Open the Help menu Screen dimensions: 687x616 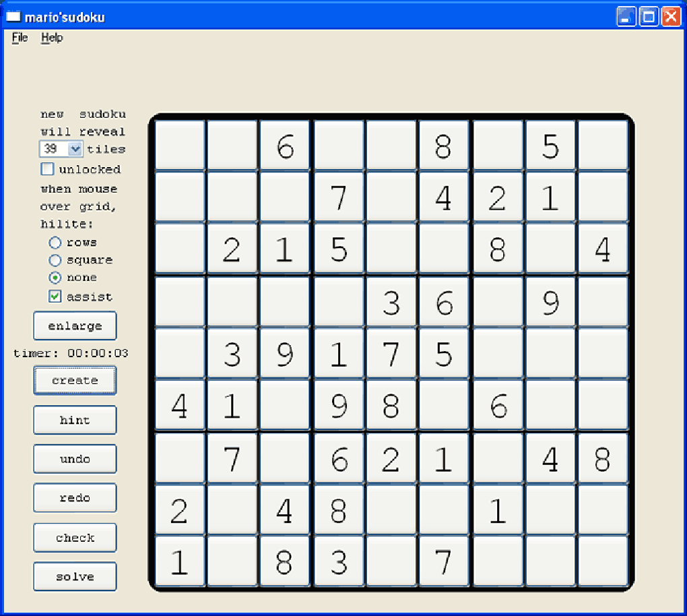pyautogui.click(x=52, y=38)
